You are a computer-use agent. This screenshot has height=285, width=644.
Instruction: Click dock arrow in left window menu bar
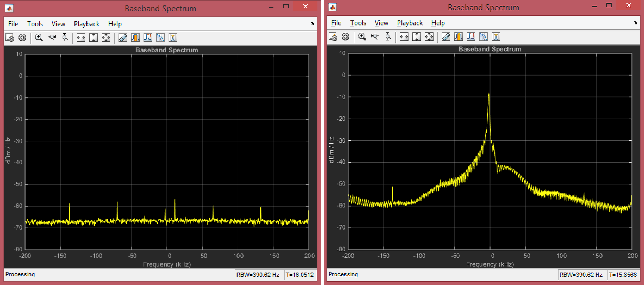[312, 24]
